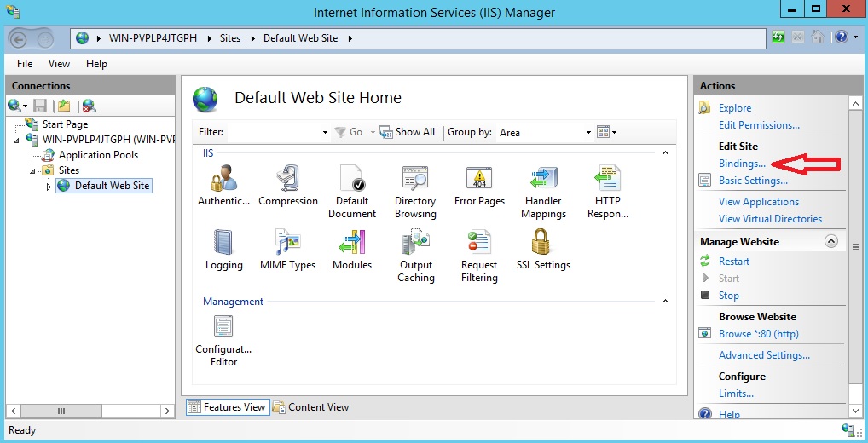This screenshot has height=443, width=868.
Task: Open HTTP Response Headers feature
Action: 607,192
